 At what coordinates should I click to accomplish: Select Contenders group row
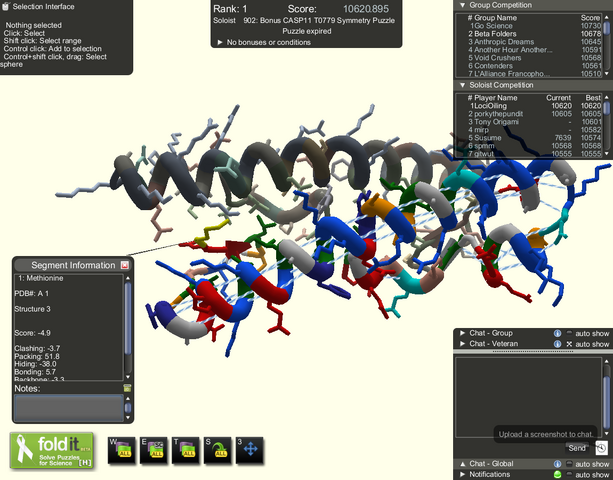[x=534, y=66]
